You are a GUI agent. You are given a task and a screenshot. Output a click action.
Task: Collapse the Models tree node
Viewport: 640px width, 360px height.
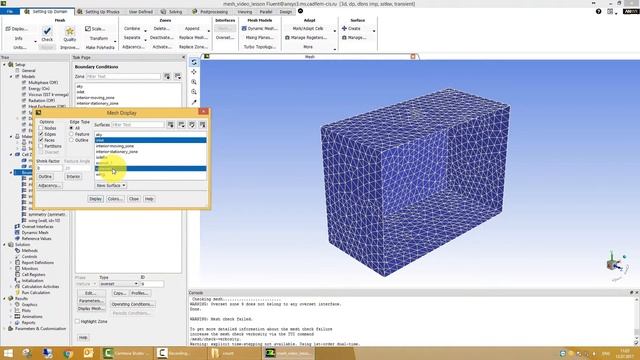(11, 76)
